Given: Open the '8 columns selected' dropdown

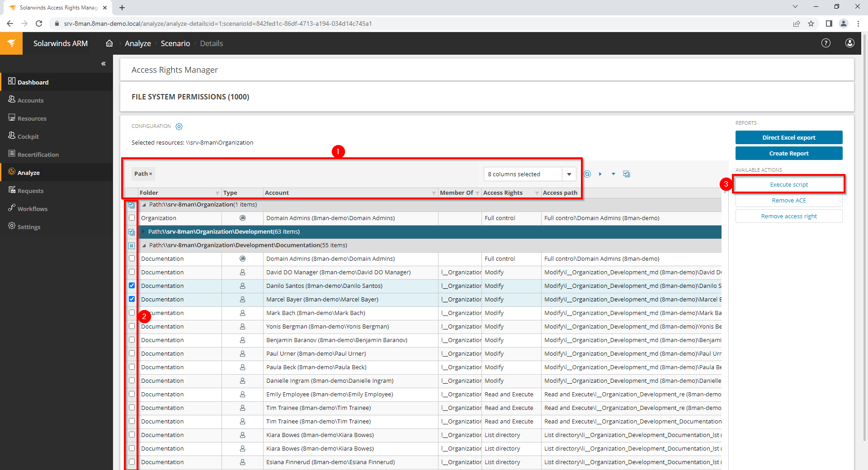Looking at the screenshot, I should (x=569, y=174).
